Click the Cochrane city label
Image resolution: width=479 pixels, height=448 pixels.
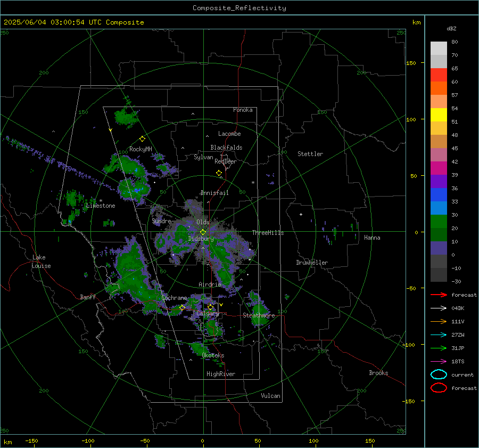click(x=174, y=298)
